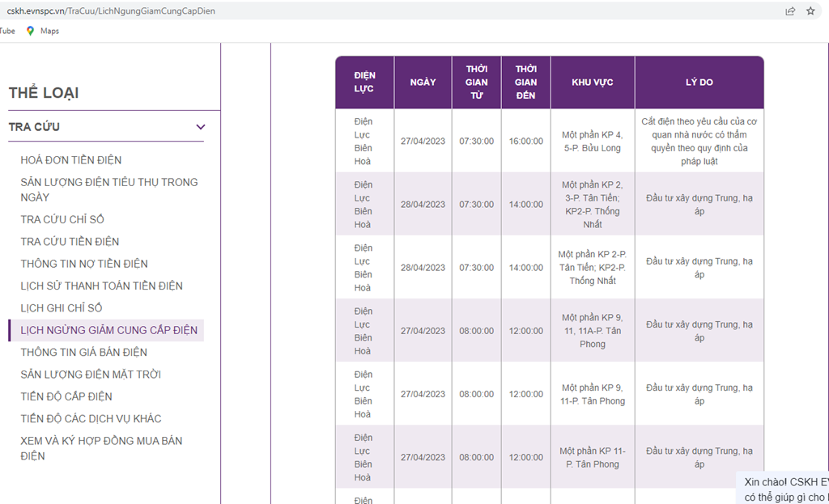Select LỊCH GHI CHỈ SỐ item
This screenshot has height=504, width=829.
point(62,308)
